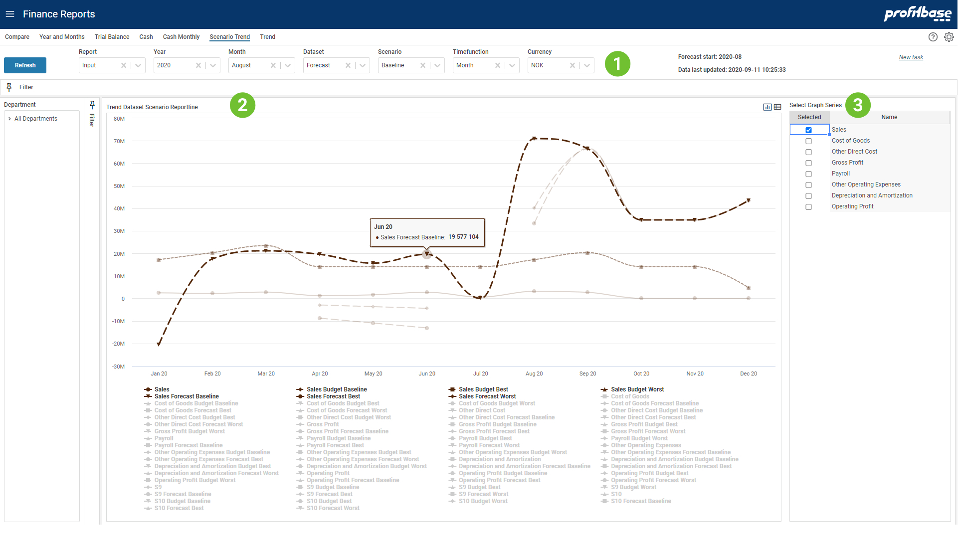Expand the Scenario dropdown

437,65
